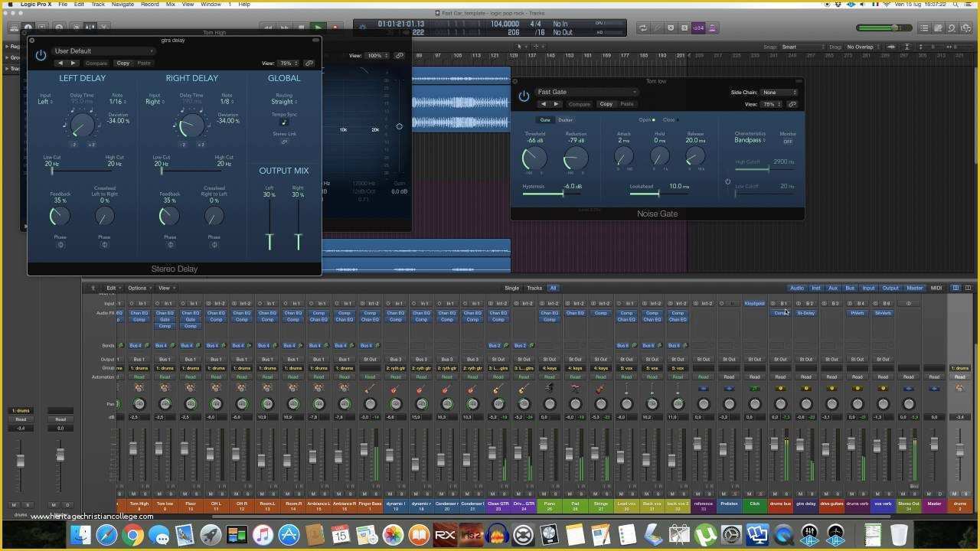Open the Global Routing Straight menu
Screen dimensions: 980x551
pos(284,102)
